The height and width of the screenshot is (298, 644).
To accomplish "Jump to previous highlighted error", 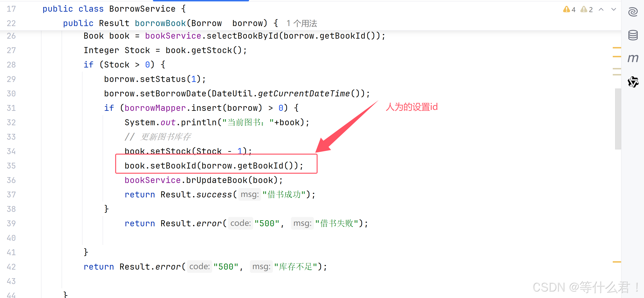I will [x=601, y=10].
